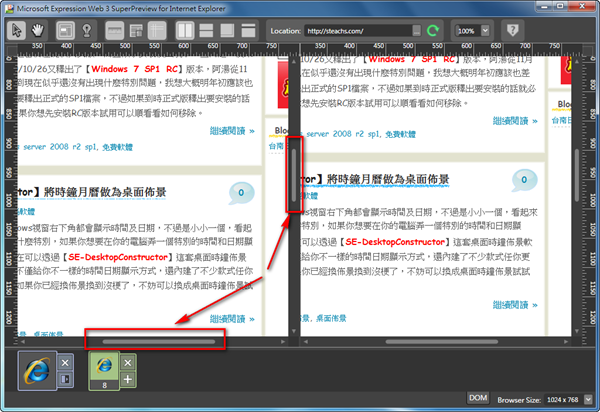Click 免費軟體 tag link in right pane

coord(400,134)
